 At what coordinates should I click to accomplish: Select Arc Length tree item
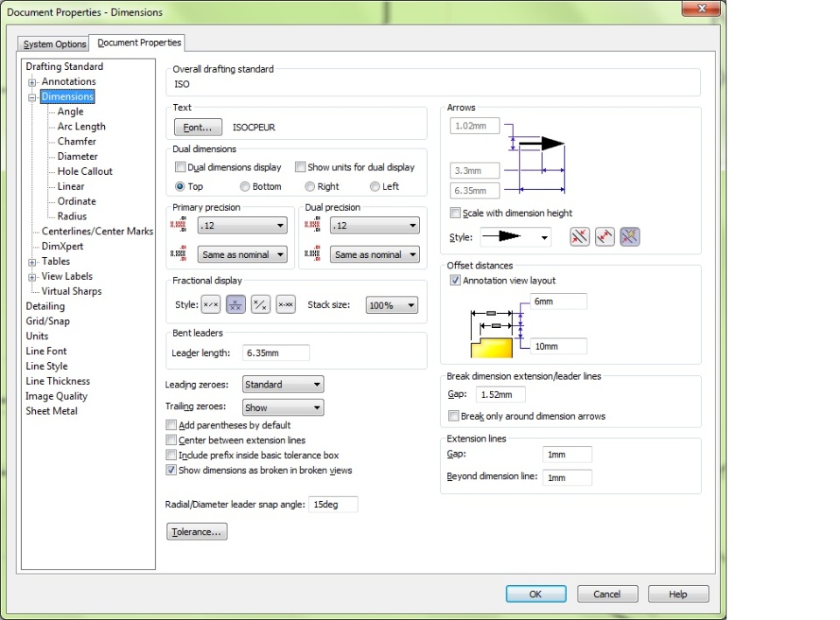81,126
